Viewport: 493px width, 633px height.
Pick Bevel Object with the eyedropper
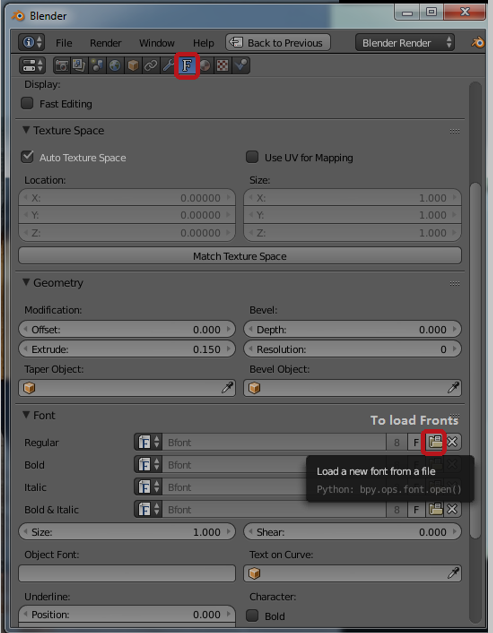click(x=453, y=388)
